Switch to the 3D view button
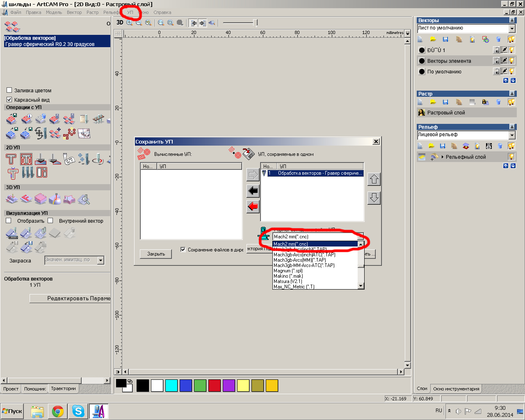This screenshot has height=420, width=525. coord(120,23)
